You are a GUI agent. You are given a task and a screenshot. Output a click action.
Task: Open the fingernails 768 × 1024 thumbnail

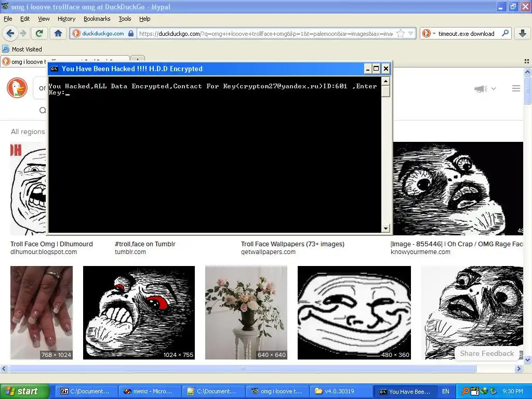point(42,312)
